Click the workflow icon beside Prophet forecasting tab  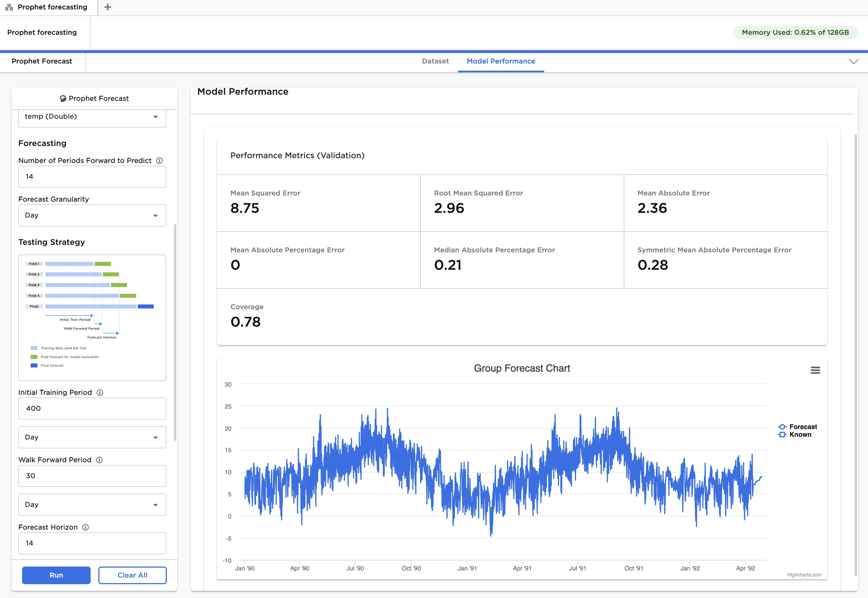pos(9,7)
